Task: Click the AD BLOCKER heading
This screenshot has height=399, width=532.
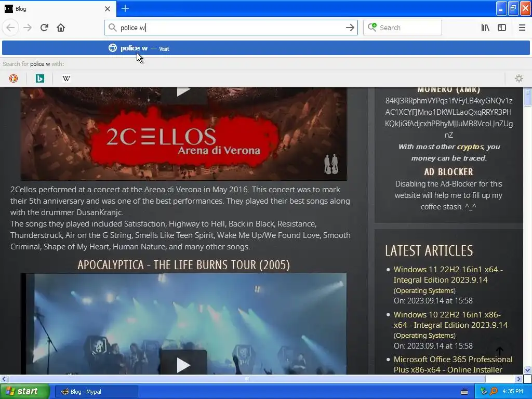Action: [x=448, y=171]
